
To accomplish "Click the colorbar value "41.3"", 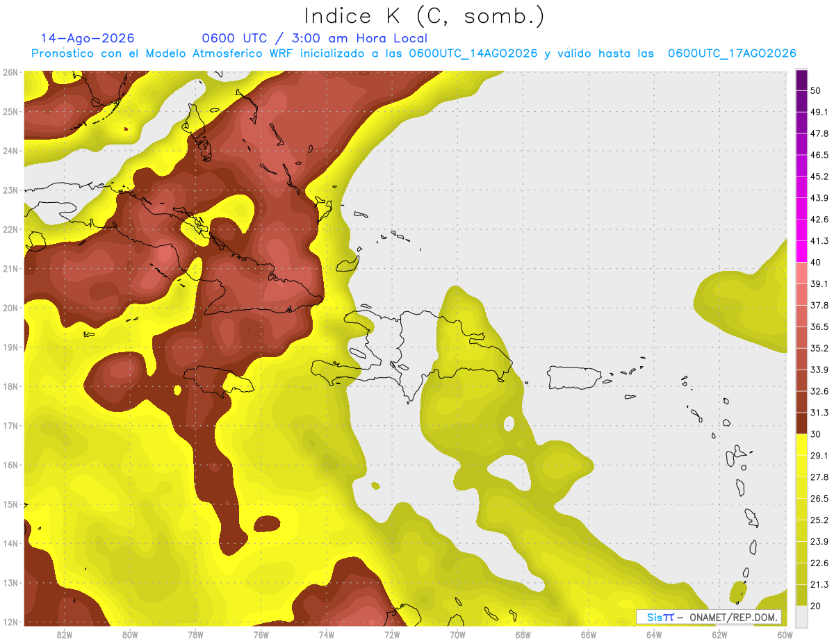I will [819, 241].
